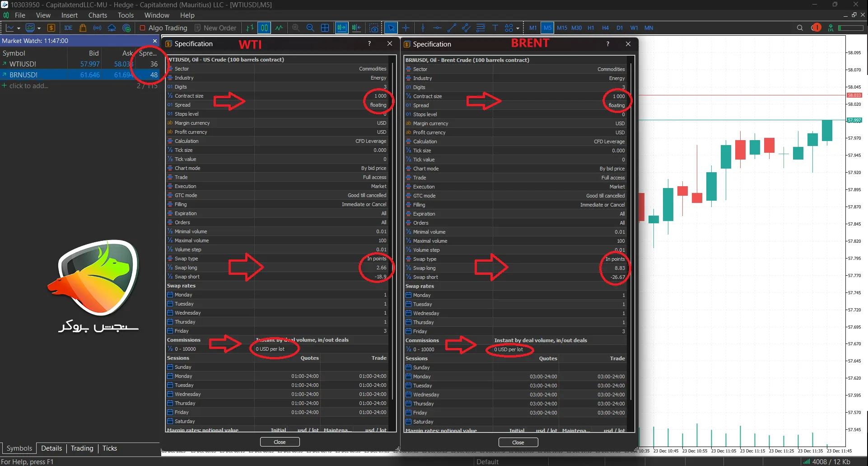The width and height of the screenshot is (868, 466).
Task: Toggle Algo Trading on
Action: pos(163,28)
